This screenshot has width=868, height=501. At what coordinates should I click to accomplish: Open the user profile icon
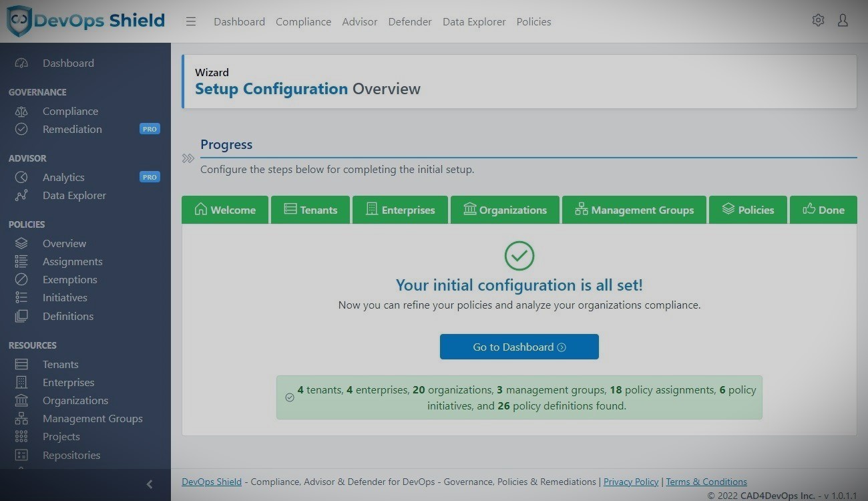[x=843, y=21]
